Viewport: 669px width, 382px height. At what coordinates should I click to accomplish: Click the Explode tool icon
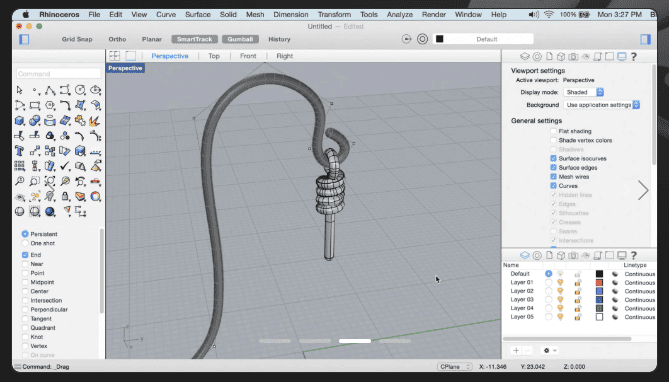click(95, 120)
